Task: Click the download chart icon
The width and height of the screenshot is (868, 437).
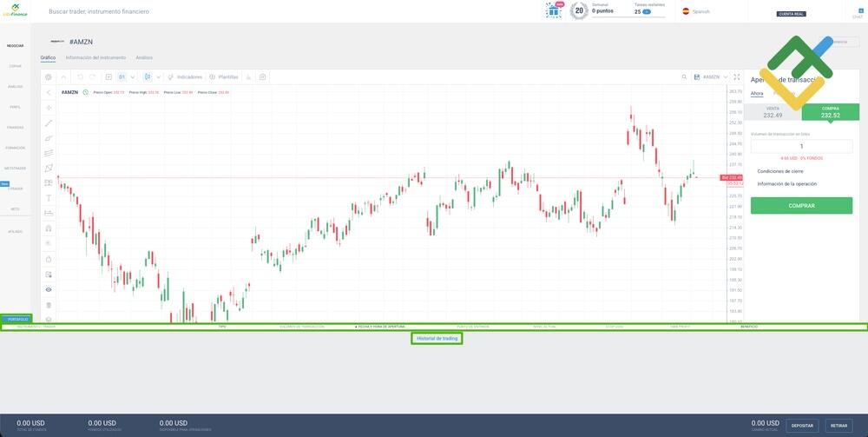Action: pos(248,77)
